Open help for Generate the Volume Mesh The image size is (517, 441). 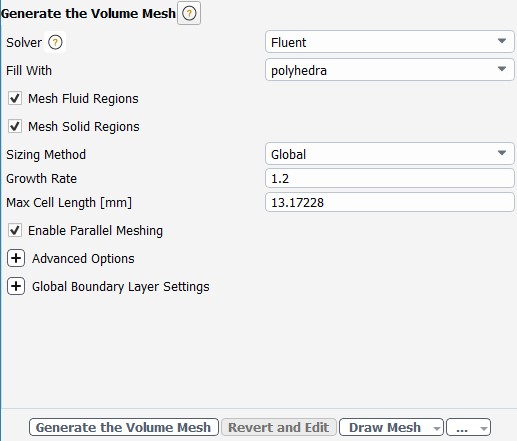pyautogui.click(x=189, y=13)
